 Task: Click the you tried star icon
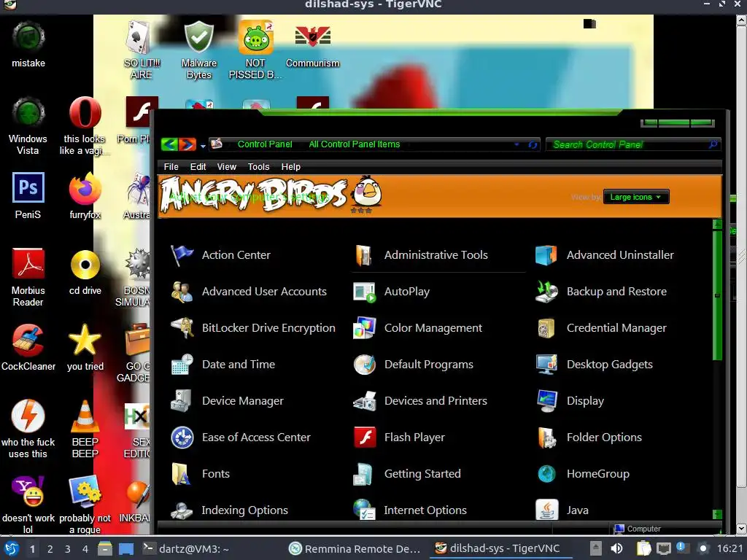pos(85,348)
